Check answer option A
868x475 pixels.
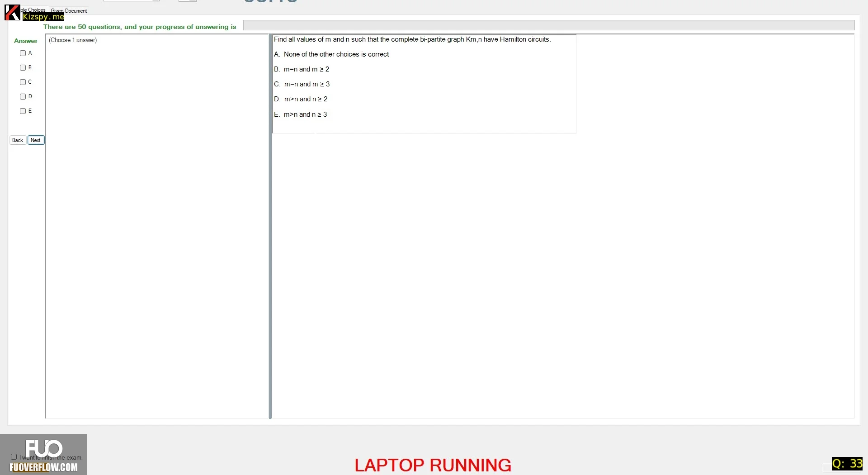[x=23, y=53]
